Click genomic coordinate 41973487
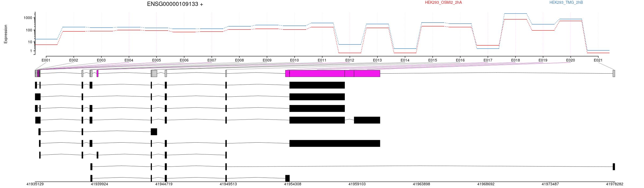The height and width of the screenshot is (188, 644). [x=550, y=184]
